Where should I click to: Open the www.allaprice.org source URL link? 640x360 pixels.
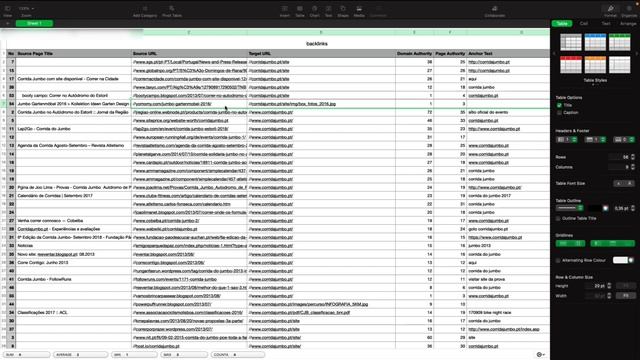(x=181, y=120)
